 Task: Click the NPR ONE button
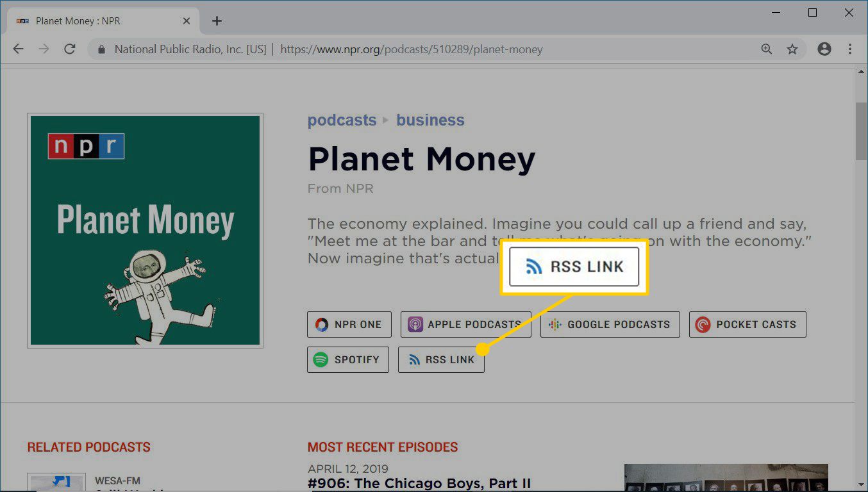(349, 325)
